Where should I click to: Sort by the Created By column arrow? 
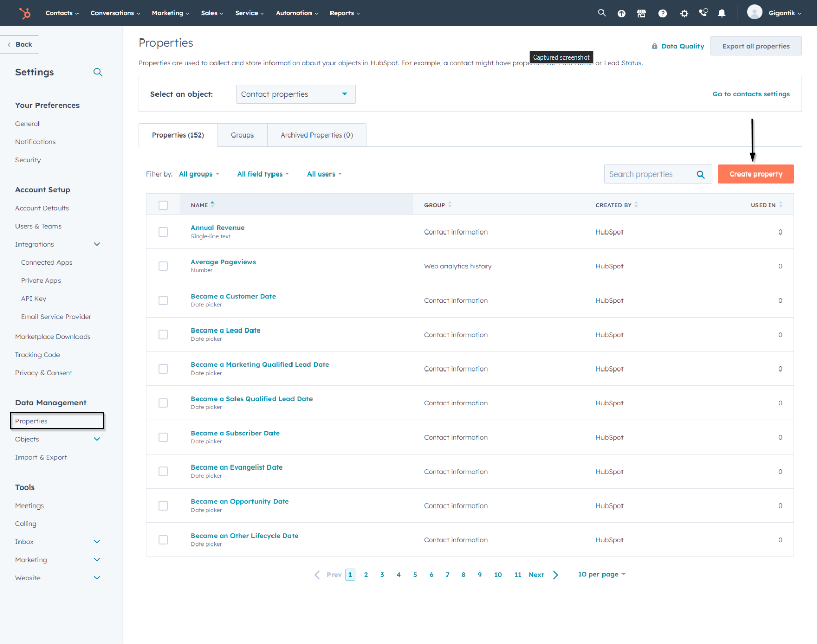[x=636, y=204]
